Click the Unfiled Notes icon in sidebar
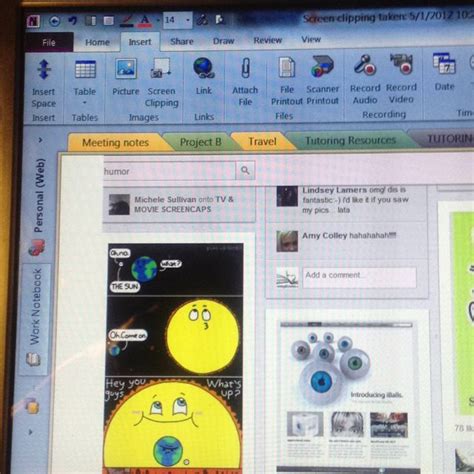 [32, 405]
